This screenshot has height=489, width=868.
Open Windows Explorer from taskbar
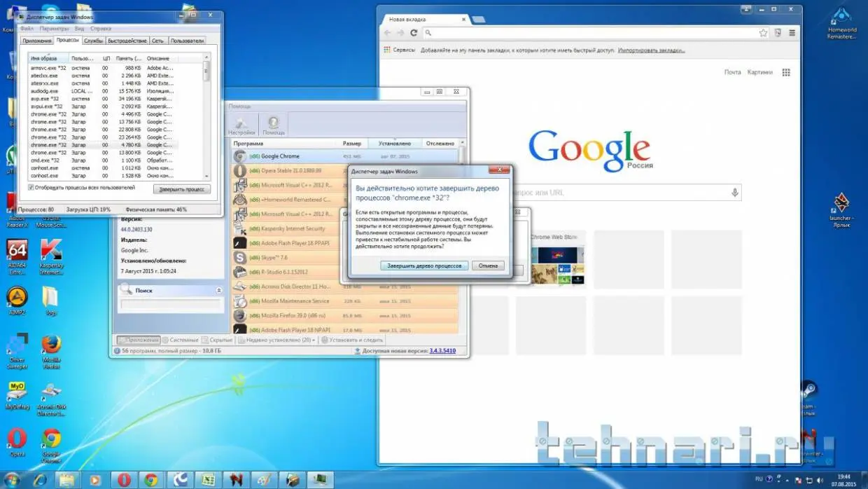click(66, 480)
